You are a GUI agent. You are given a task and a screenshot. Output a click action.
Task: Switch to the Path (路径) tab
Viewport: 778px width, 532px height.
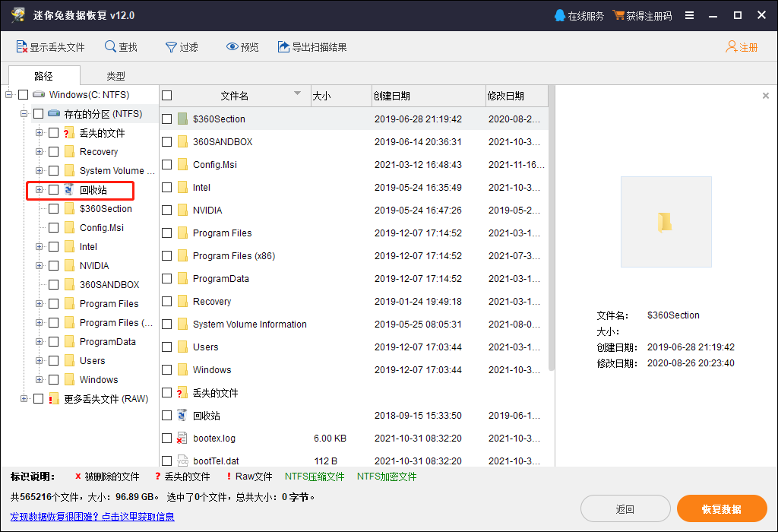44,75
